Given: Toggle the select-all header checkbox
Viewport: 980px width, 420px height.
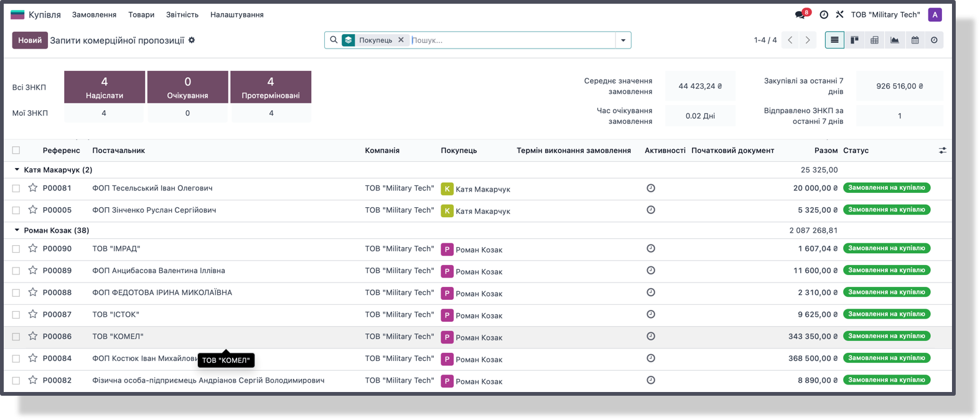Looking at the screenshot, I should [16, 150].
